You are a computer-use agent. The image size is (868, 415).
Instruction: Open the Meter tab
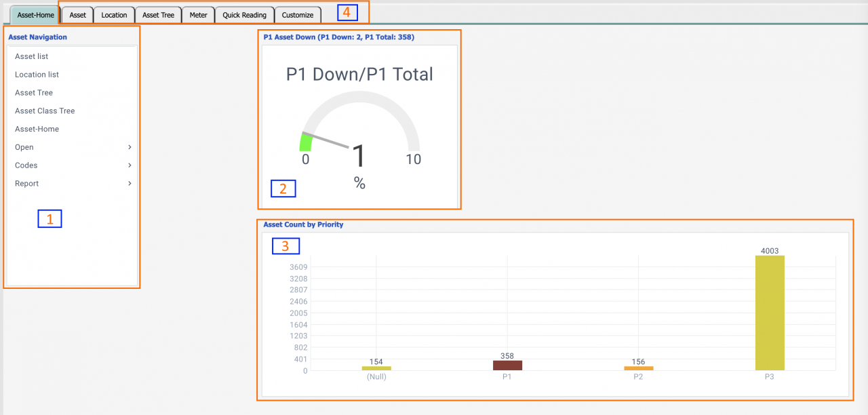(198, 15)
